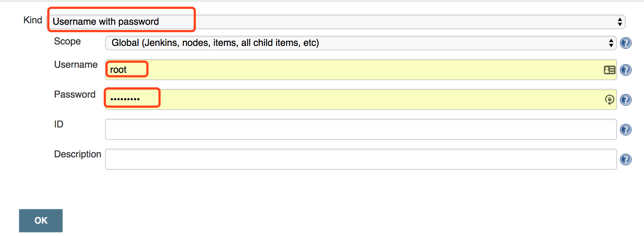Click the Description label text

click(78, 154)
